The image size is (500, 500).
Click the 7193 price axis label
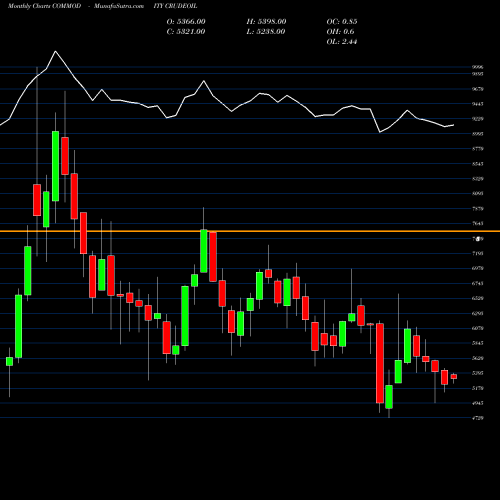tap(478, 254)
